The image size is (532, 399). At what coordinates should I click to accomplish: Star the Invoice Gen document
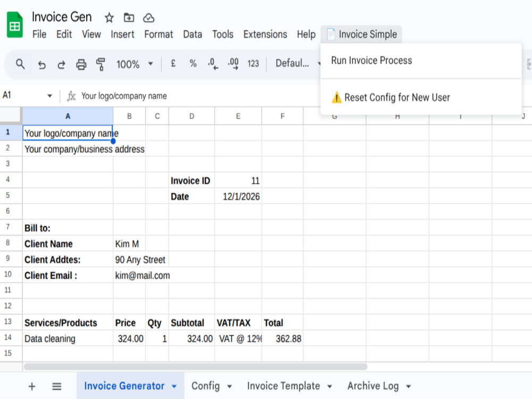109,18
